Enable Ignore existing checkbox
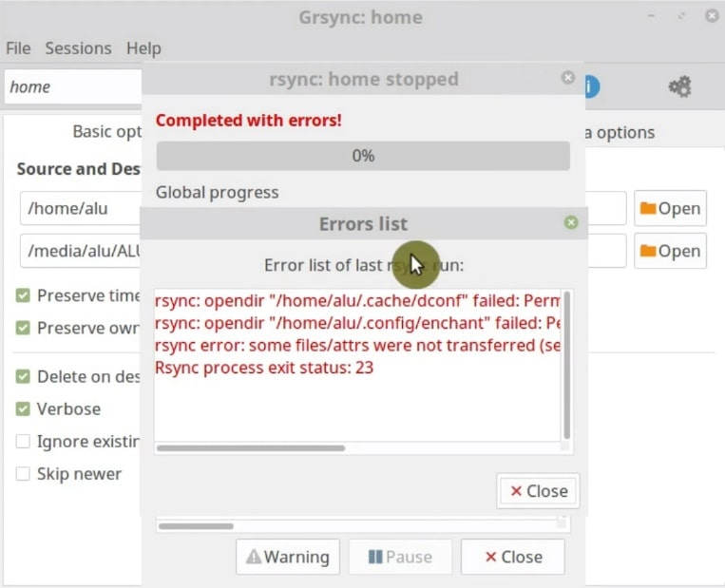 [x=23, y=441]
